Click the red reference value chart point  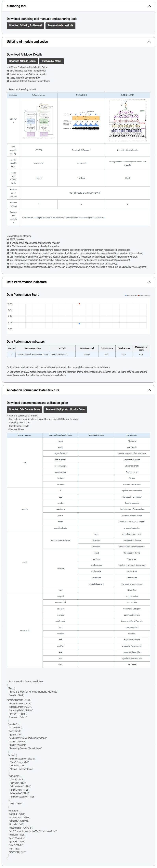[x=79, y=304]
